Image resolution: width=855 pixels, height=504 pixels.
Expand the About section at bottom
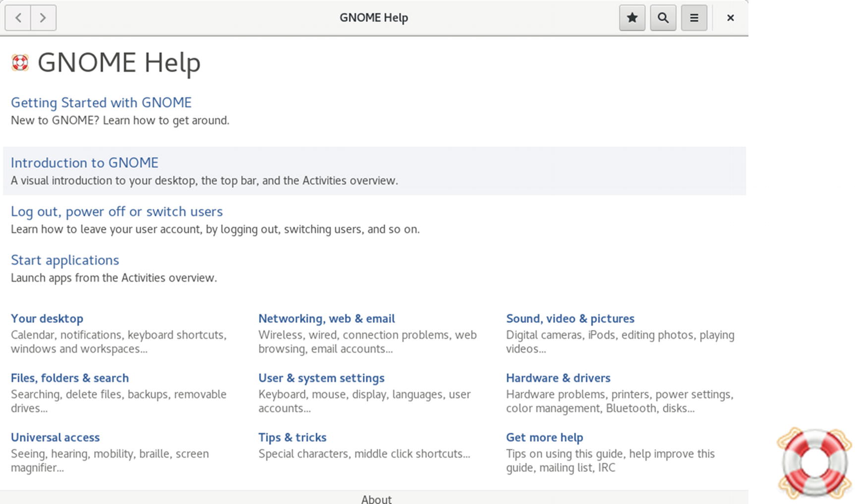click(376, 499)
